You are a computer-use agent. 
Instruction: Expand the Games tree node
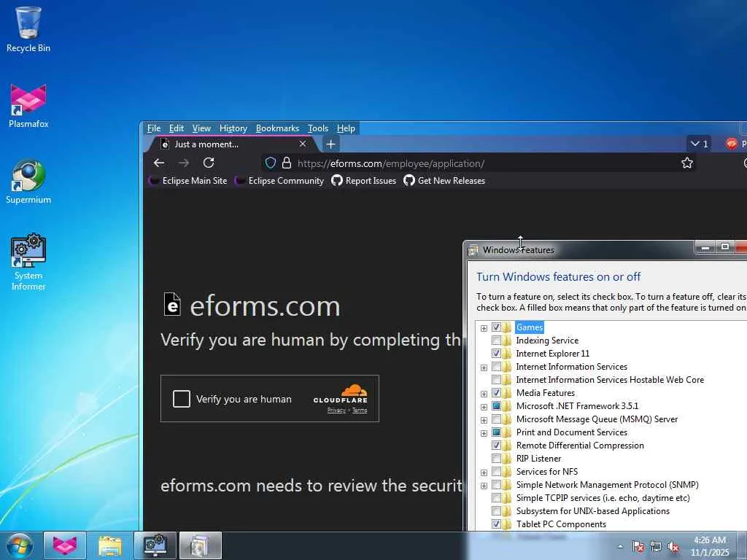[x=484, y=328]
